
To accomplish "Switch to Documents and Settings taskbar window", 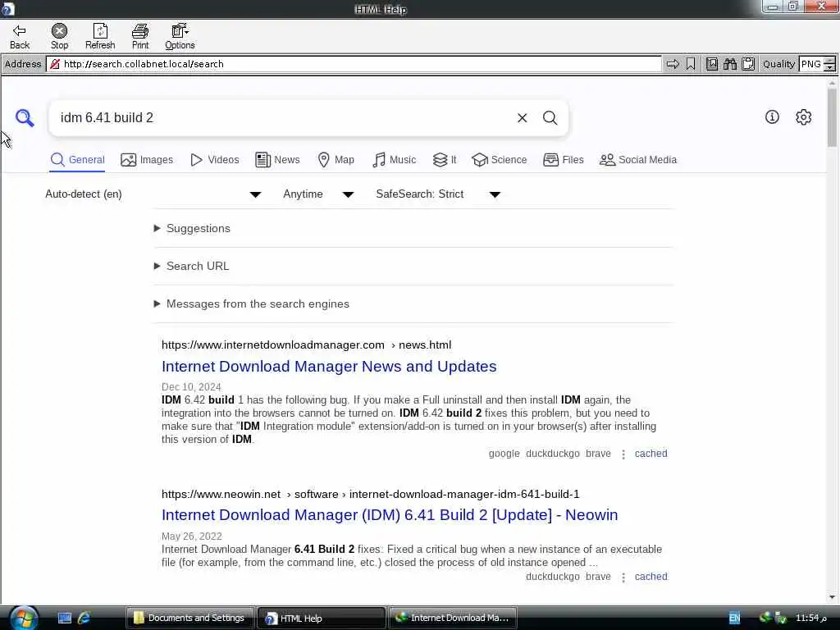I will (189, 619).
